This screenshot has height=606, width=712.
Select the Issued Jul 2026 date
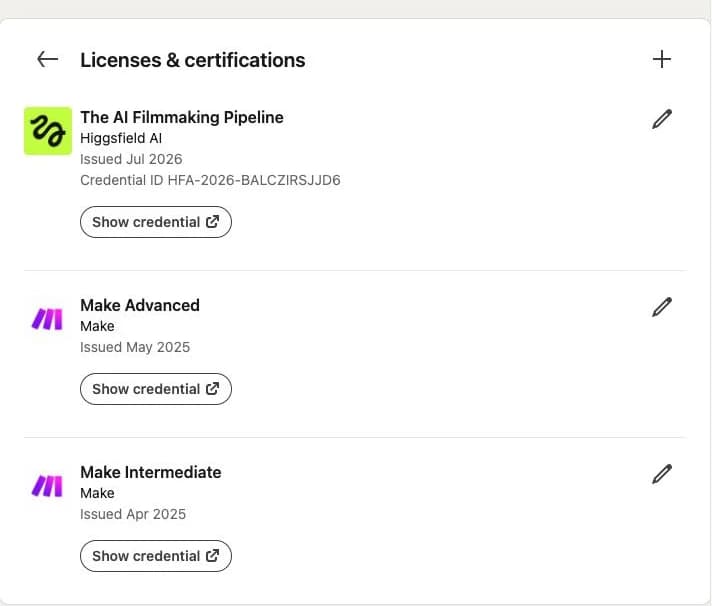tap(131, 159)
